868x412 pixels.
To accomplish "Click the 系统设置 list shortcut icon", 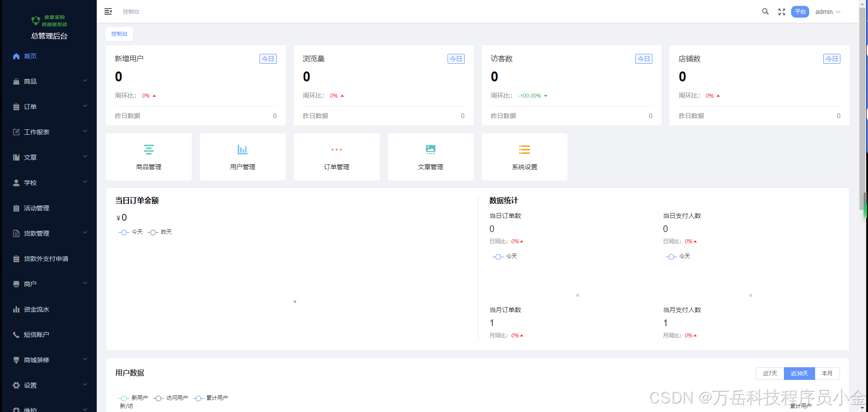I will (524, 149).
